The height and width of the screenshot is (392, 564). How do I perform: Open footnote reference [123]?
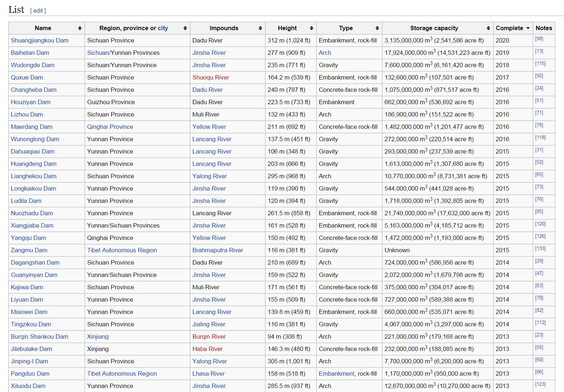[540, 384]
